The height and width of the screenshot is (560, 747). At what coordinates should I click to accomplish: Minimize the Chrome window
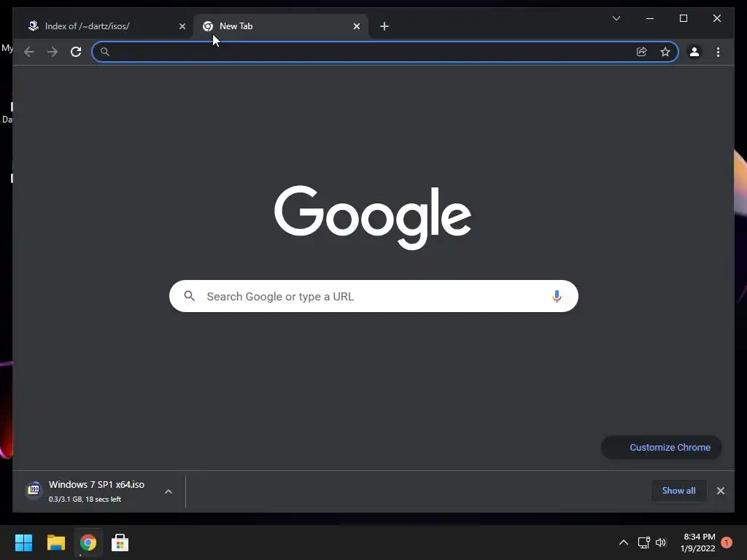point(650,18)
